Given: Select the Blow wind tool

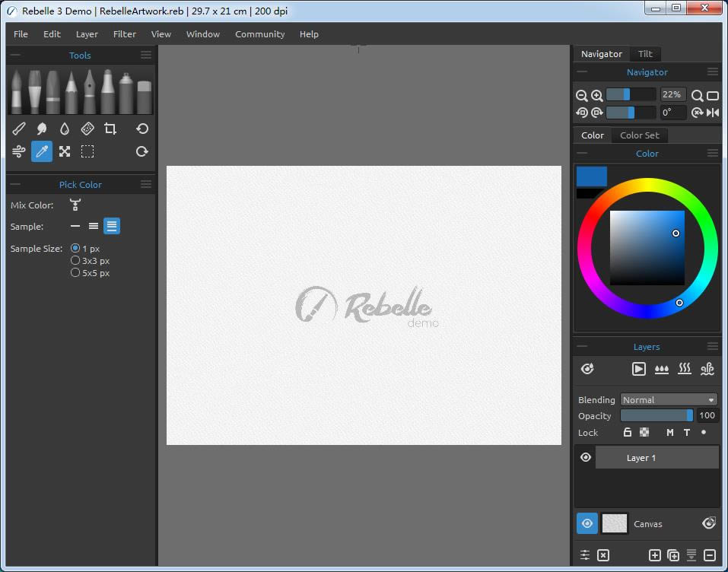Looking at the screenshot, I should tap(18, 151).
